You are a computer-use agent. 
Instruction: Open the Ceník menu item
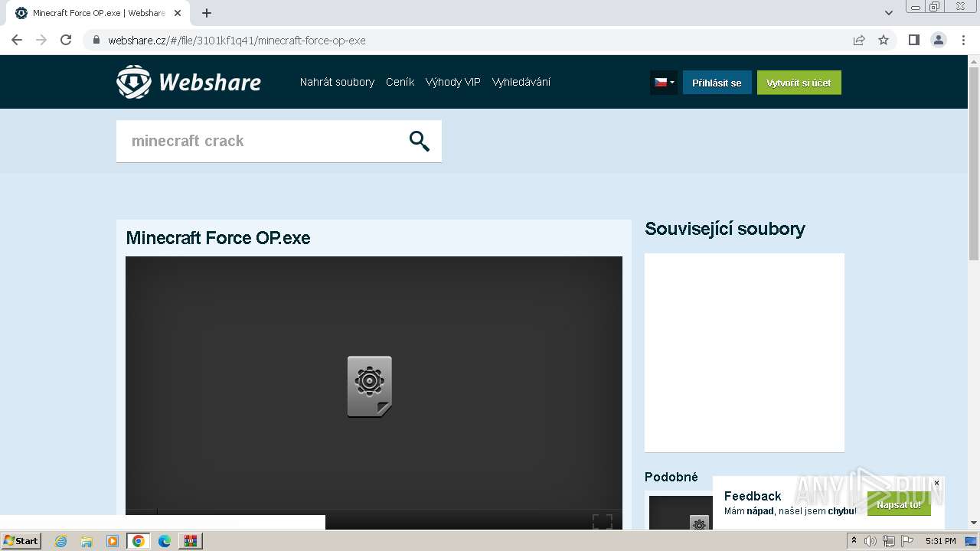[x=400, y=82]
